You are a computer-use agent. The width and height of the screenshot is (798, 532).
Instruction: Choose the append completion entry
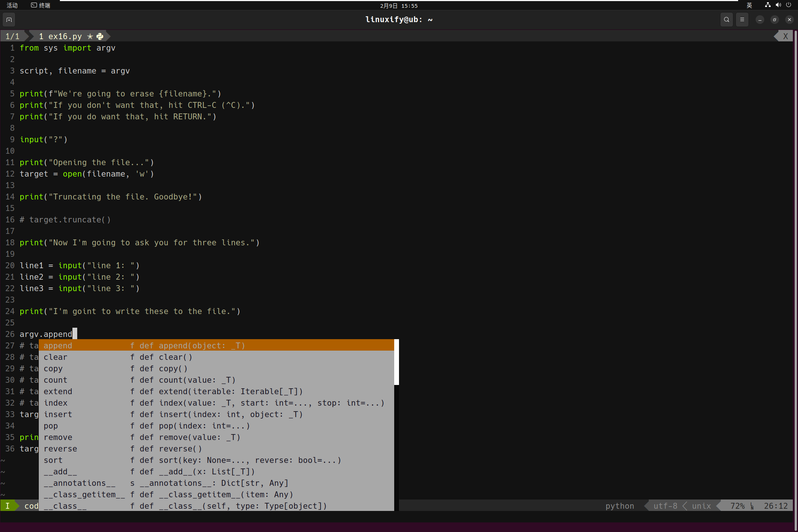pyautogui.click(x=58, y=345)
